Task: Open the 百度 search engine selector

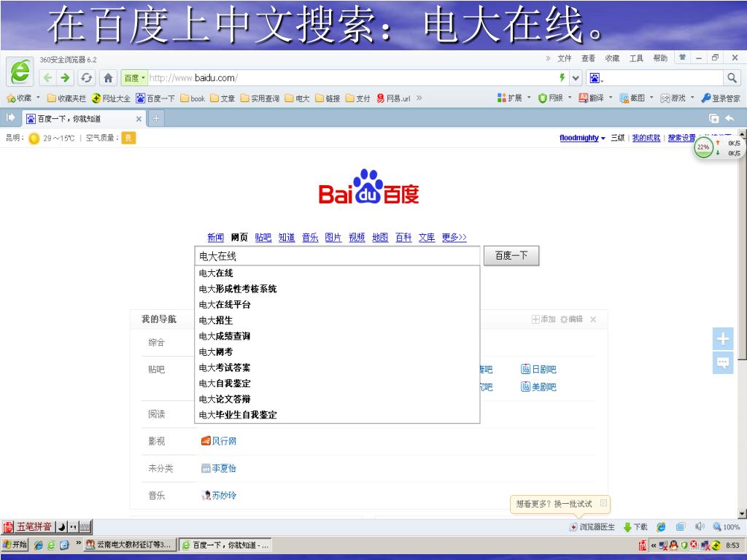Action: (x=134, y=77)
